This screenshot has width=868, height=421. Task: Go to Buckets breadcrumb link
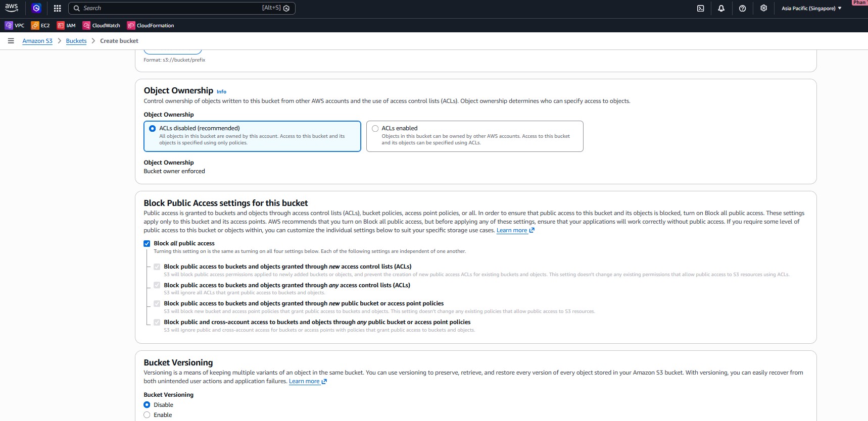click(76, 41)
